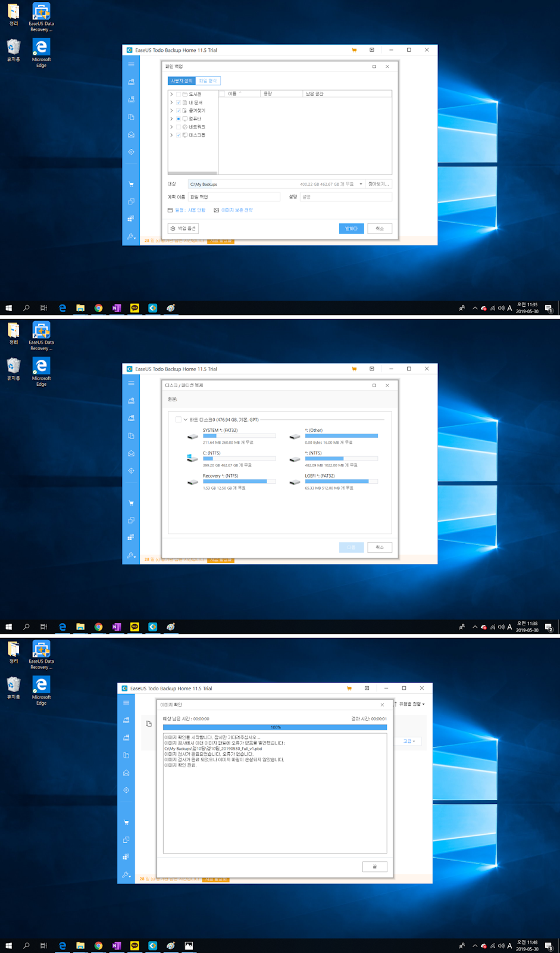The height and width of the screenshot is (953, 560).
Task: Uncheck the 즐겨찾기 checkbox
Action: coord(179,111)
